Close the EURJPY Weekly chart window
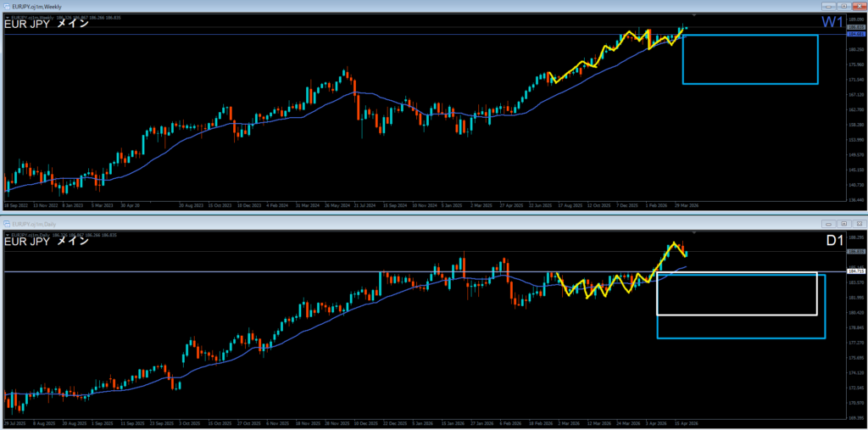This screenshot has height=430, width=868. coord(858,7)
